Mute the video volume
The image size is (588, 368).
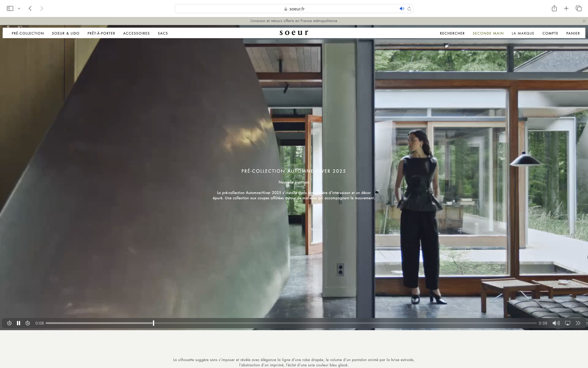pyautogui.click(x=556, y=323)
